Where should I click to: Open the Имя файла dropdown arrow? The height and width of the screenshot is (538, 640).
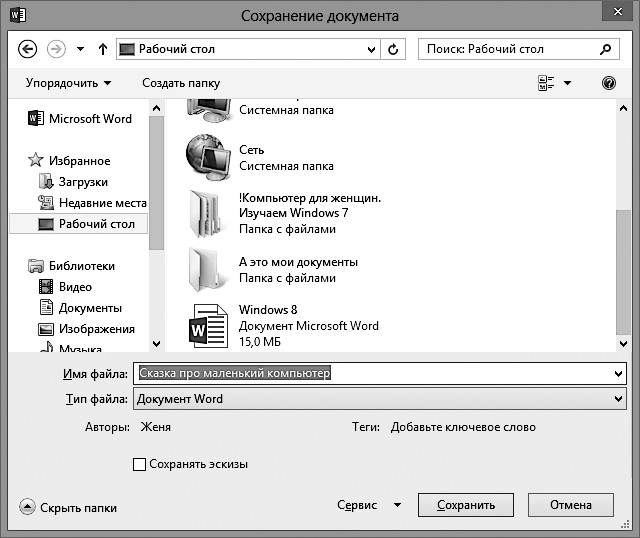(x=618, y=374)
